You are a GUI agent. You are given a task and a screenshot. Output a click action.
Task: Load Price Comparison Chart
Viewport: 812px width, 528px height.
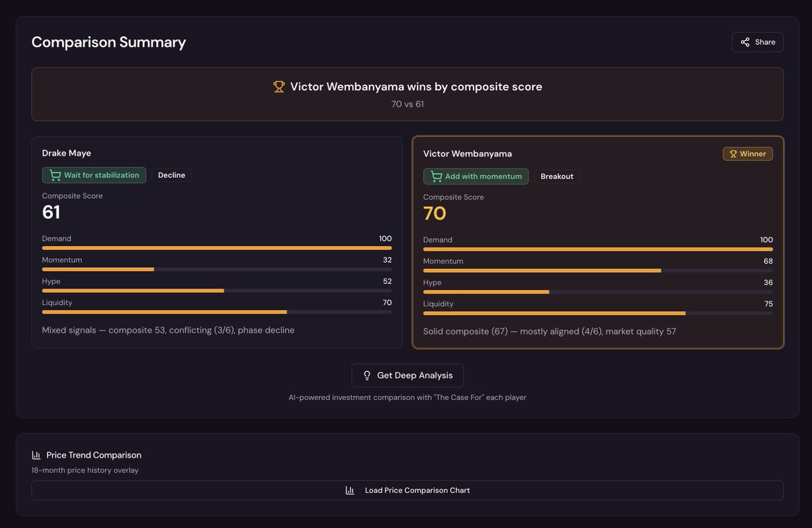[x=407, y=490]
